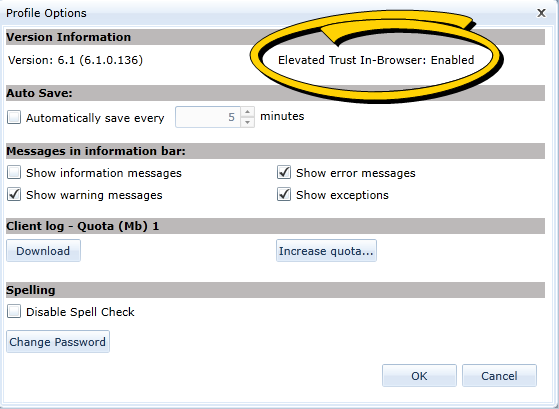Click the Version 6.1 text

tap(76, 60)
